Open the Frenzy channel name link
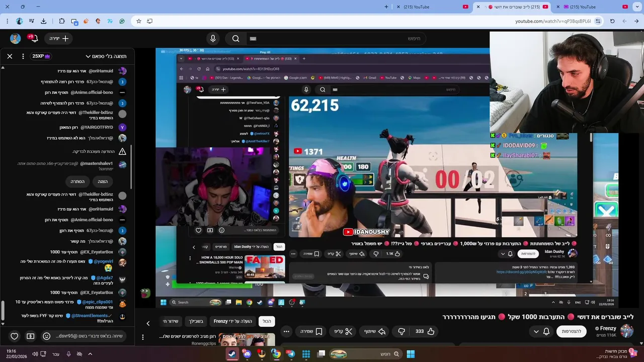 coord(607,328)
